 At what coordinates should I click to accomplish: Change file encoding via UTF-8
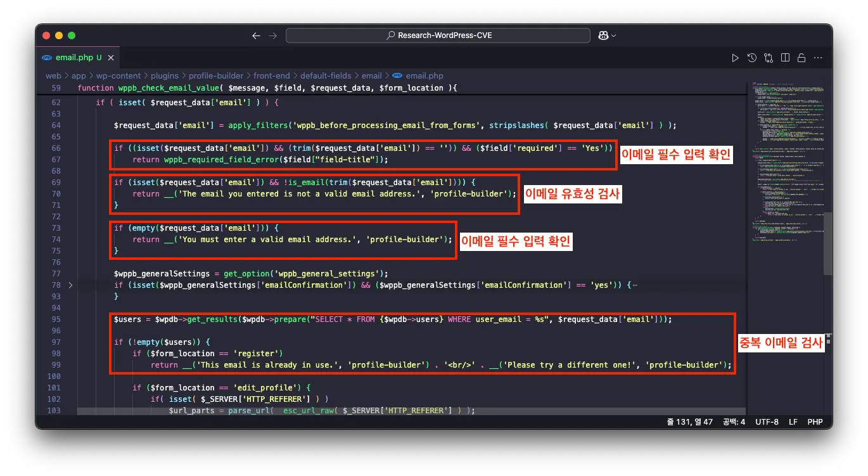[x=767, y=421]
